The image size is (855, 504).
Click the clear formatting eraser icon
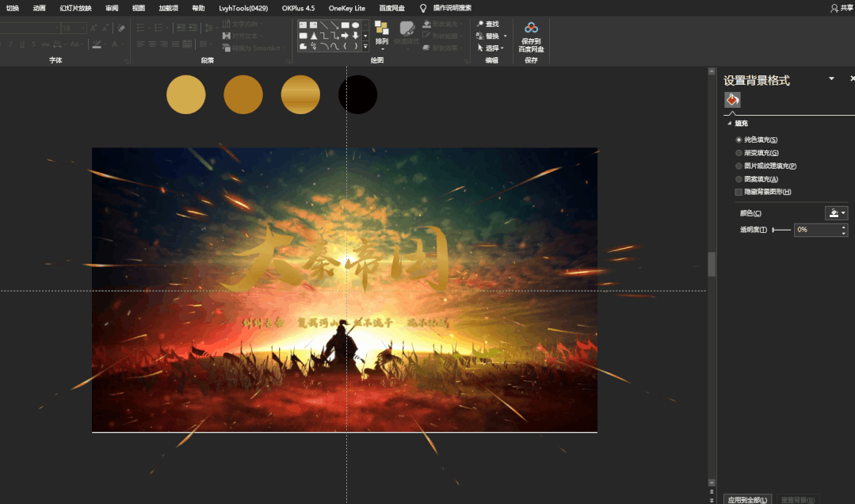click(x=121, y=28)
